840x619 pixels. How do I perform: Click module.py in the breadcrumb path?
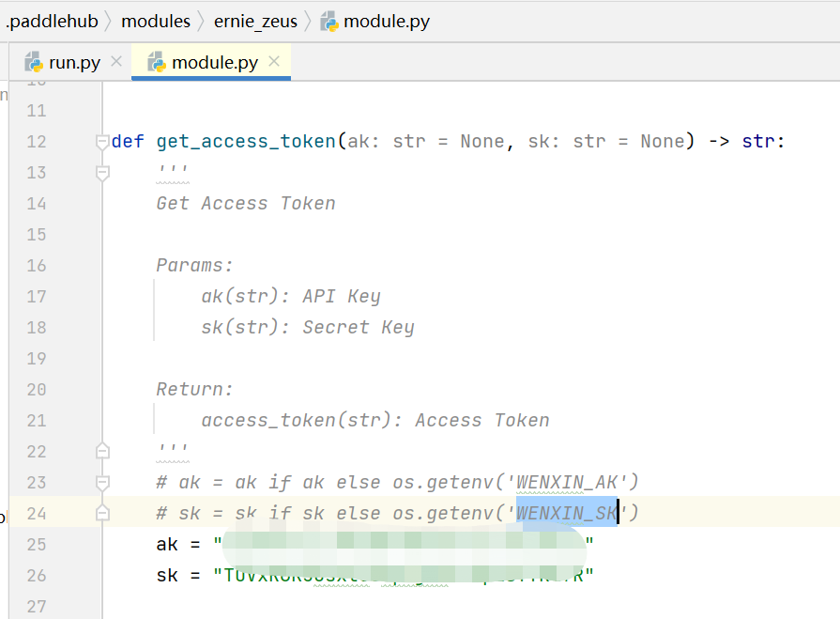click(x=387, y=22)
